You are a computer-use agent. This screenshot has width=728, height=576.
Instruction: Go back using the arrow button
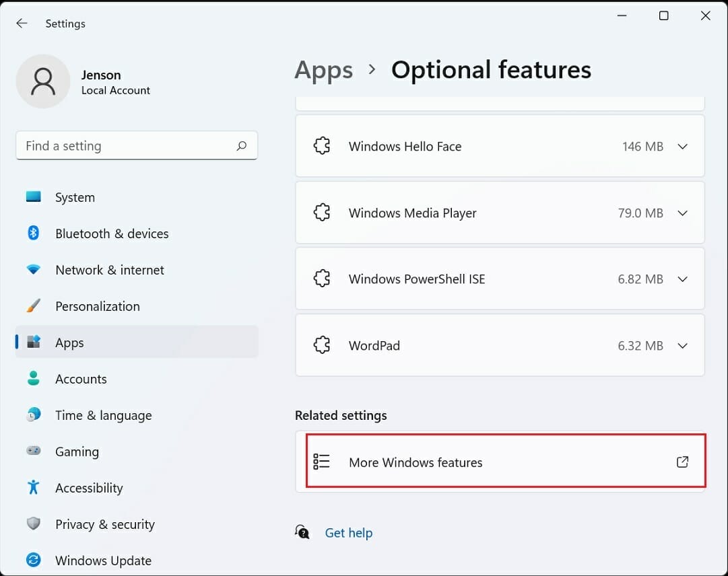[22, 23]
